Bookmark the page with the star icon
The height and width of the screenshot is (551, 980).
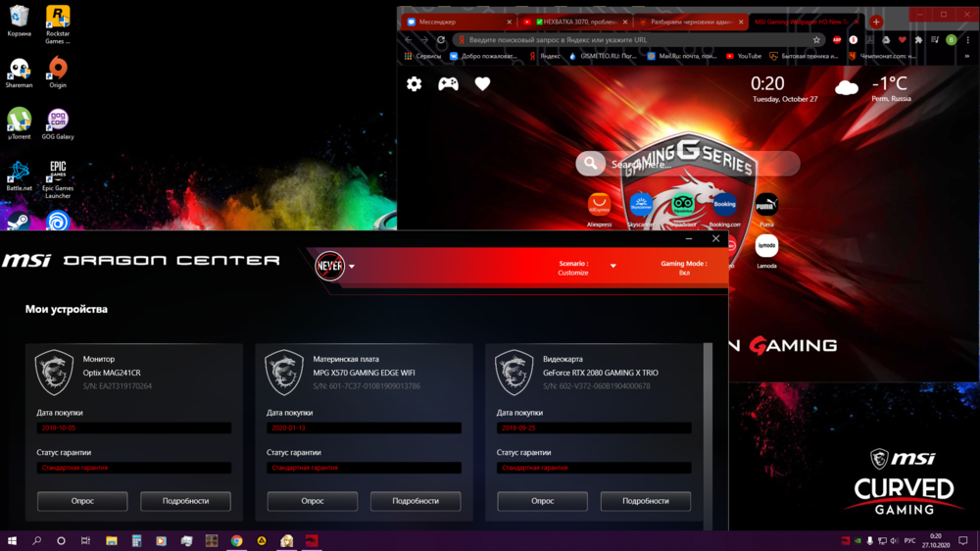pos(816,40)
